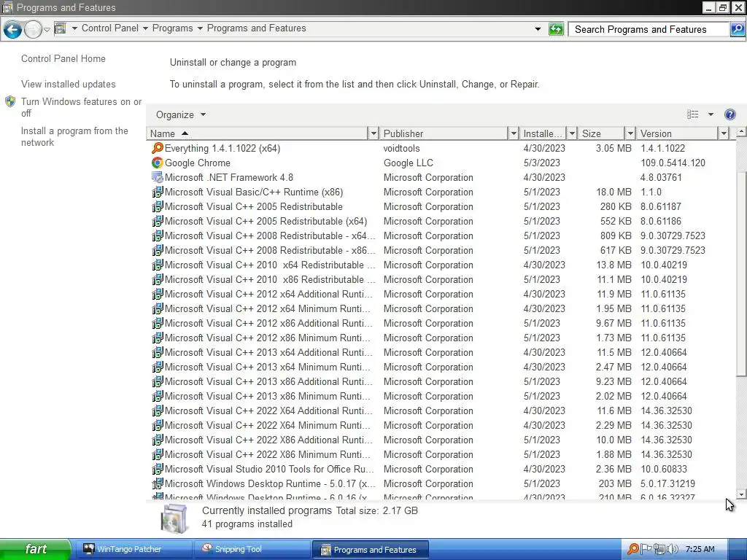Click the Everything search tray icon
The image size is (747, 560).
pos(633,549)
